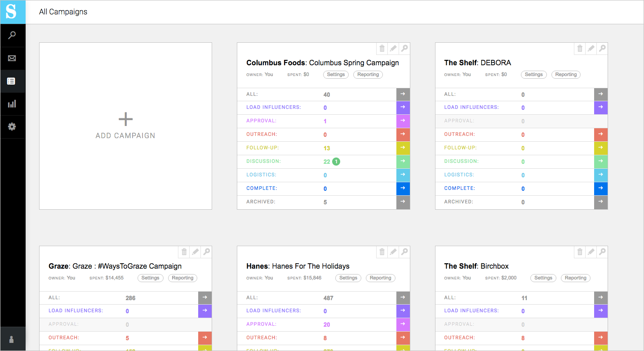Open Load Influencers arrow in Birchbox campaign
Screen dimensions: 644x351
click(x=601, y=311)
